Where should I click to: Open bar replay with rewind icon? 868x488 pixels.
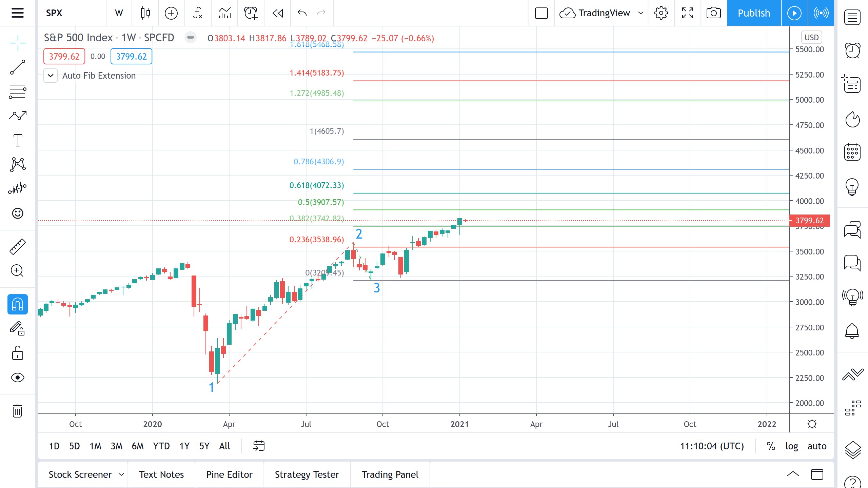pyautogui.click(x=278, y=13)
